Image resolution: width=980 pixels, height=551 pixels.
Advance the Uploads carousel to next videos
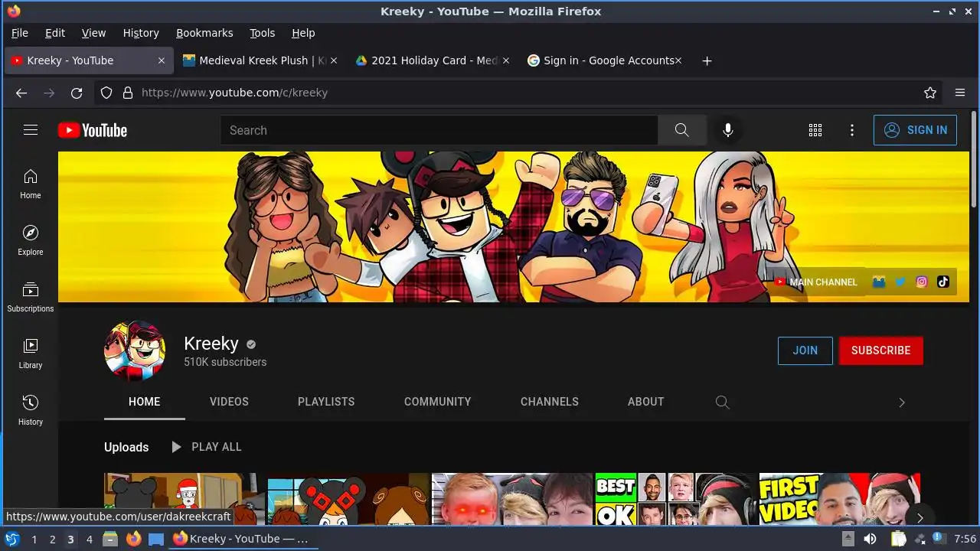click(920, 517)
